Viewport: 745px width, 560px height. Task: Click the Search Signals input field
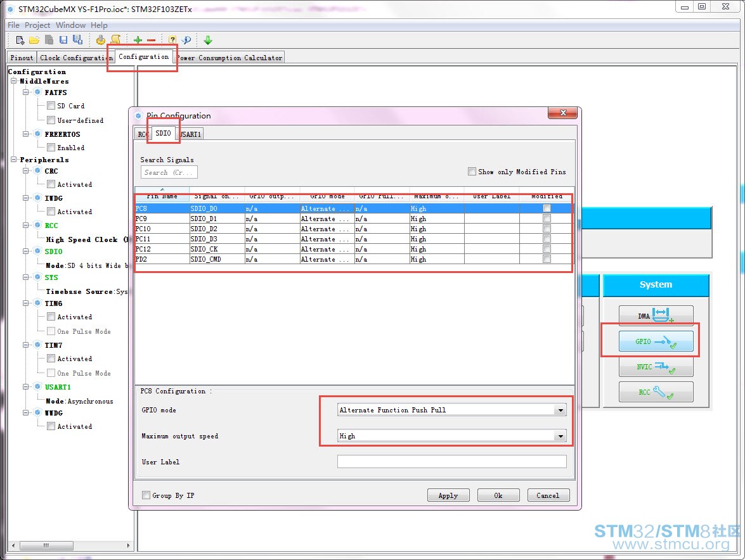[169, 172]
